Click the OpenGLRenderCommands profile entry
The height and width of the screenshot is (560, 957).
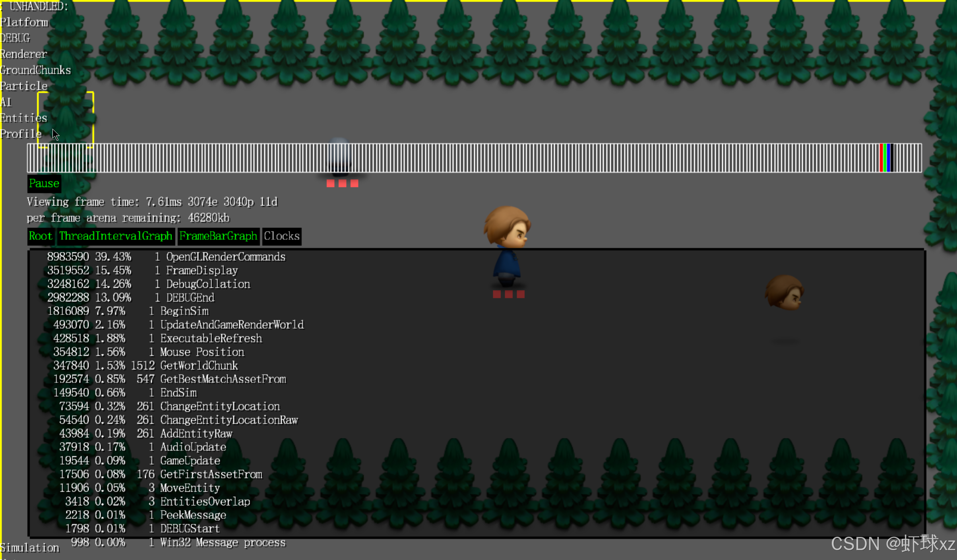225,257
